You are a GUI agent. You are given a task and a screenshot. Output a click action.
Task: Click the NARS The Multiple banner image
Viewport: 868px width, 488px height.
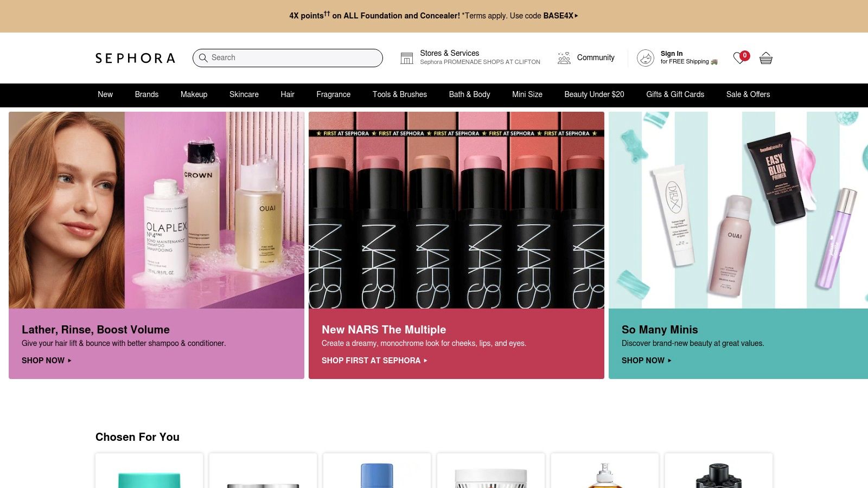[x=456, y=210]
